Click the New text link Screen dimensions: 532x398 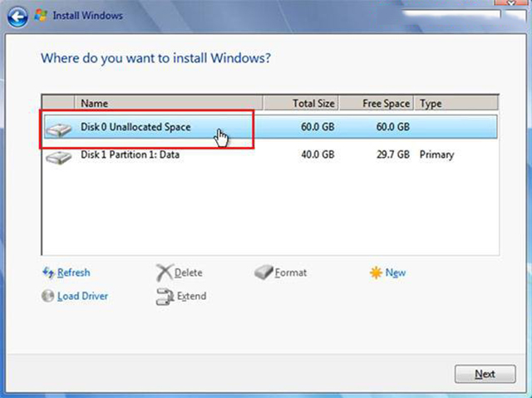coord(396,273)
